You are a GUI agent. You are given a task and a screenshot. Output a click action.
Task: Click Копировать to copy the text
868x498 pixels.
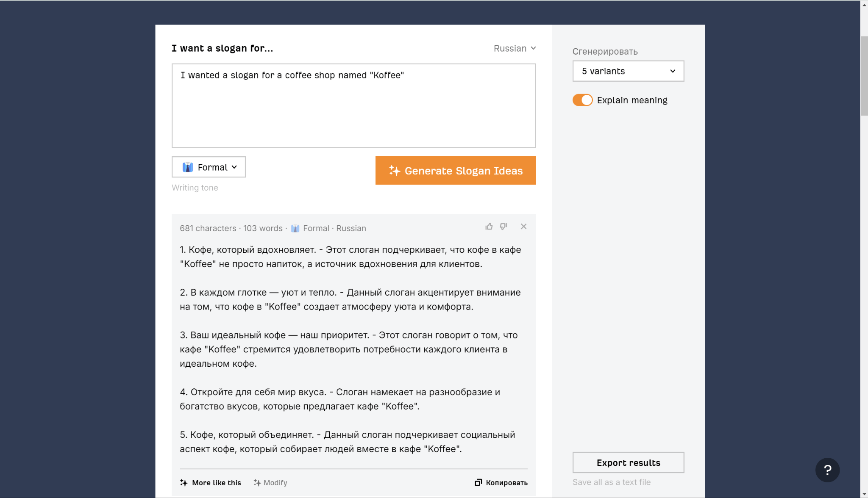pyautogui.click(x=506, y=483)
